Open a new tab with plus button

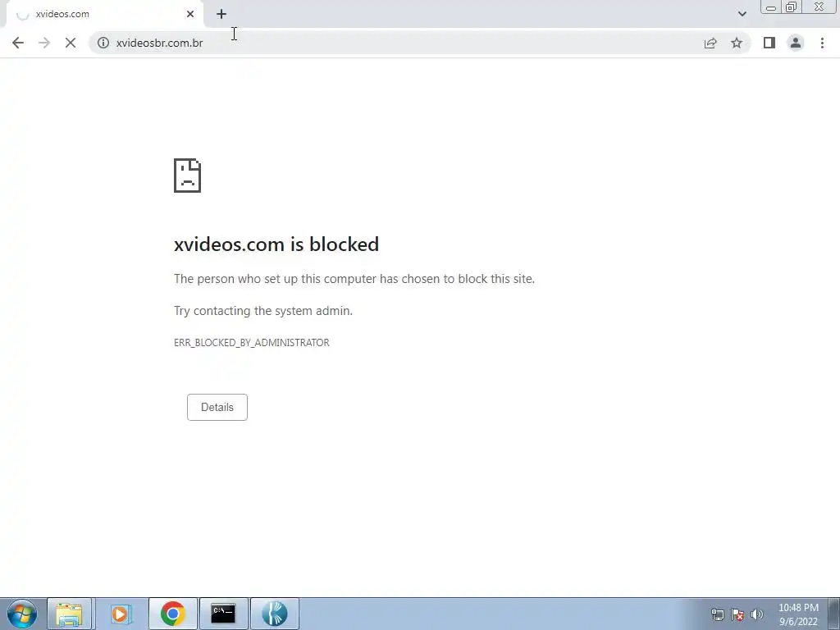(221, 15)
